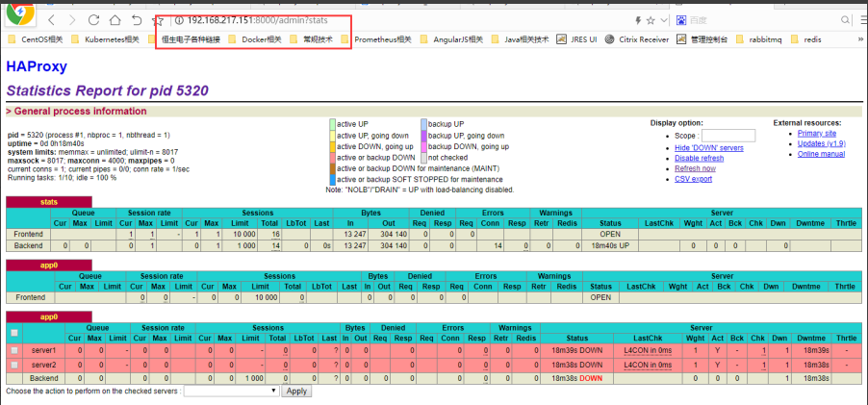Screen dimensions: 868x405
Task: Click the Hide 'DOWN' servers link
Action: [709, 148]
